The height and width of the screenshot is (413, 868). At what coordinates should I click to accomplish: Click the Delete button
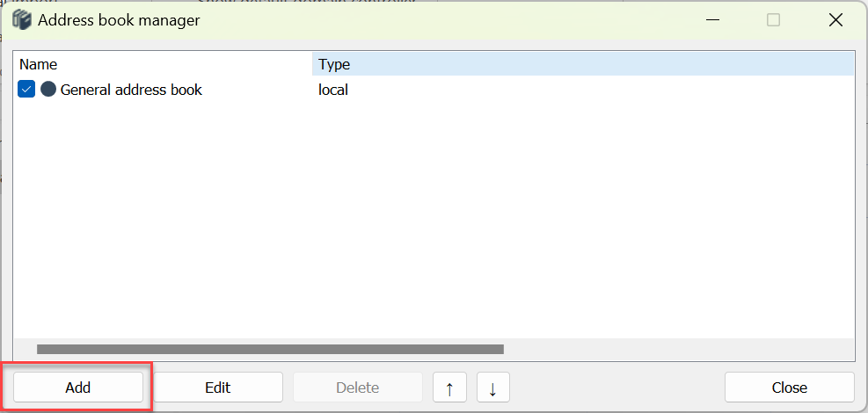point(358,388)
